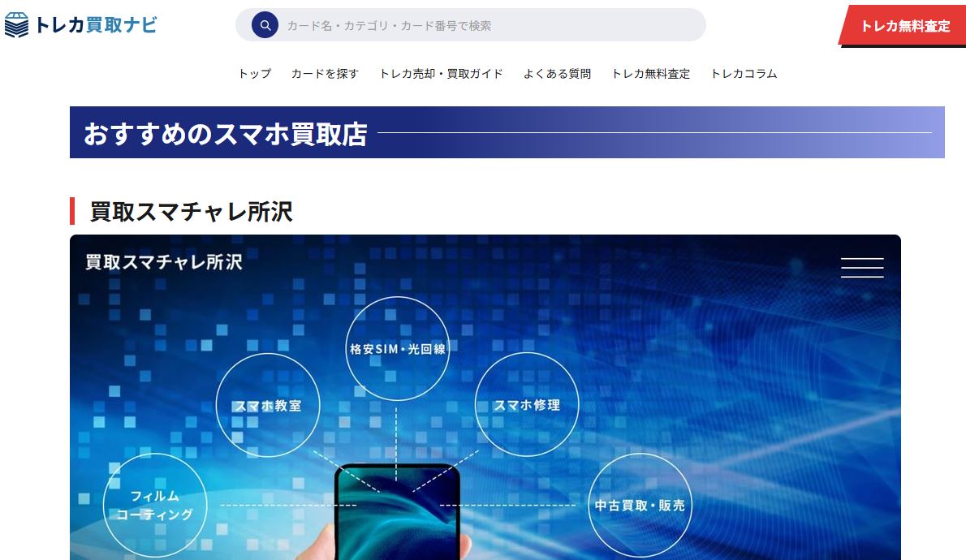The height and width of the screenshot is (560, 966).
Task: Click the smartphone image in the banner
Action: (x=398, y=512)
